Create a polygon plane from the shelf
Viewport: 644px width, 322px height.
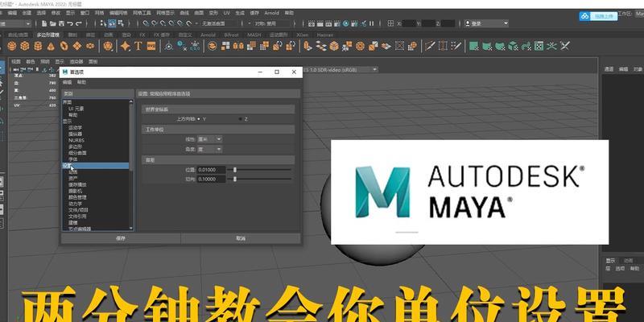click(76, 46)
